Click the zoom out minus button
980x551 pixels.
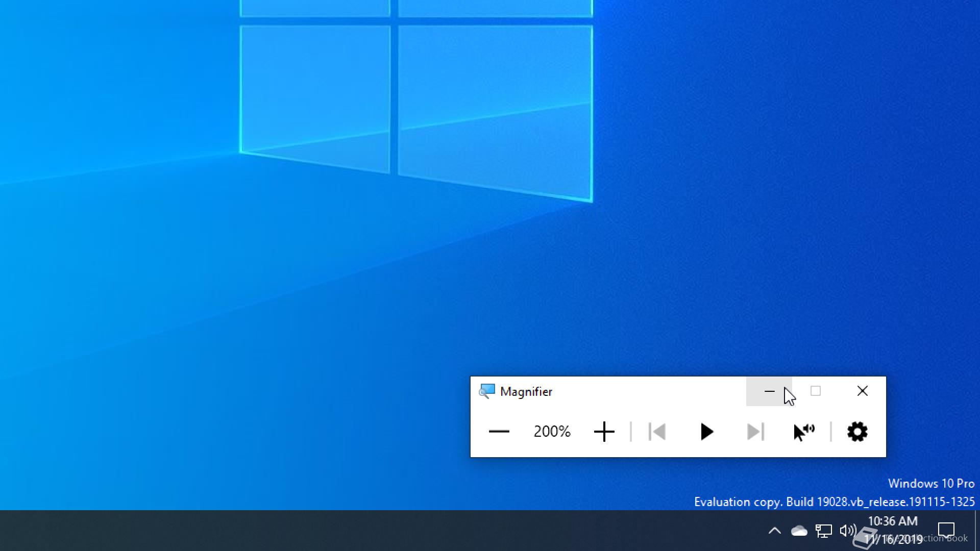[x=499, y=432]
